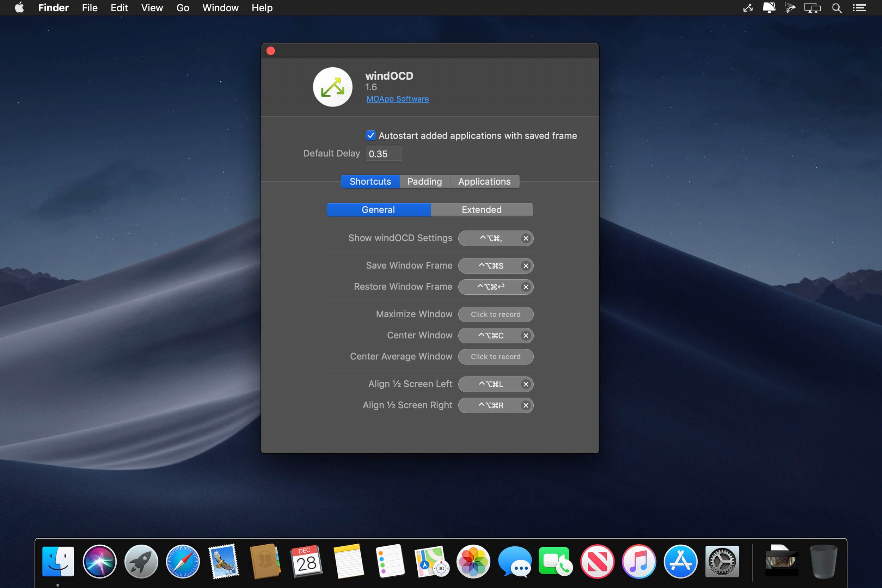This screenshot has width=882, height=588.
Task: Click the windOCD app logo icon
Action: pos(333,87)
